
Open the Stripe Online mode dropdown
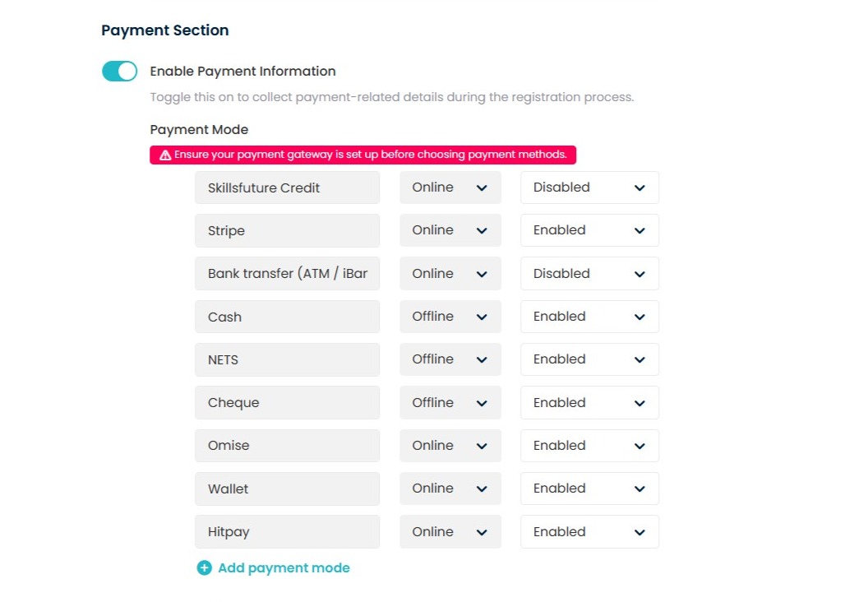coord(450,230)
